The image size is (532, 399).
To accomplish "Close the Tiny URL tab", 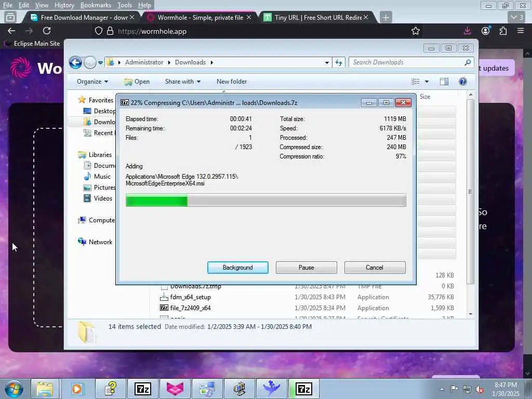I will [x=366, y=17].
